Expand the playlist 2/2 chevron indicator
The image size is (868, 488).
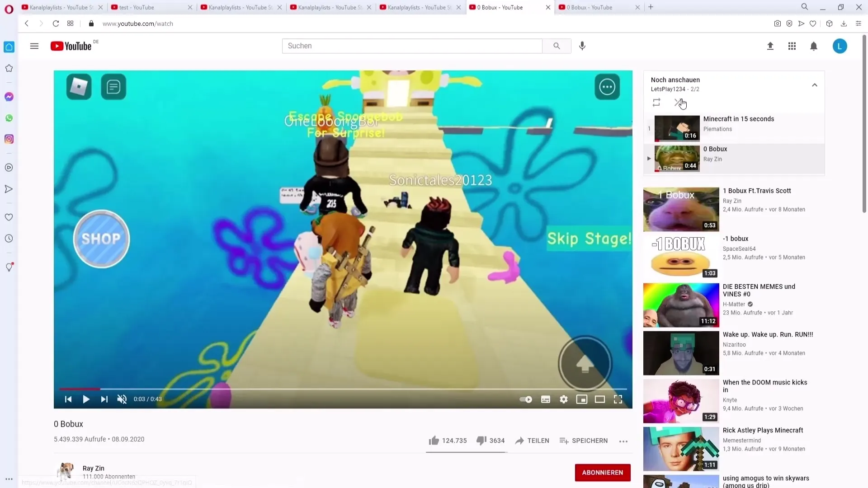[x=815, y=84]
